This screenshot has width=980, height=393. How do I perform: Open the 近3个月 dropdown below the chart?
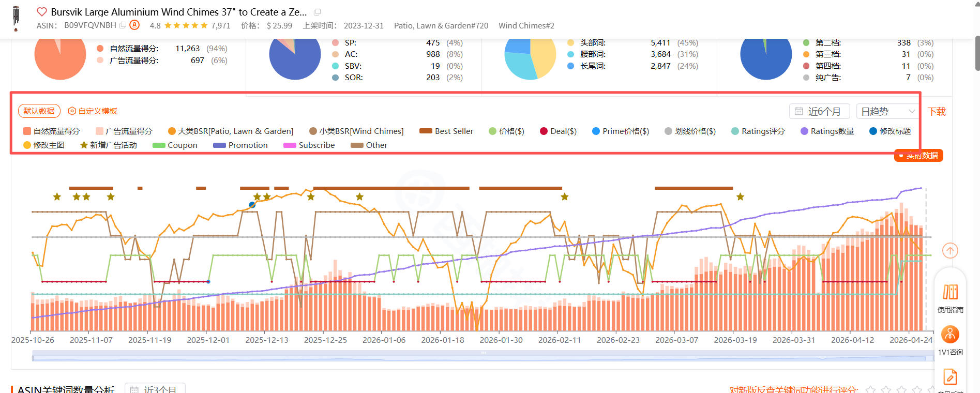(155, 389)
